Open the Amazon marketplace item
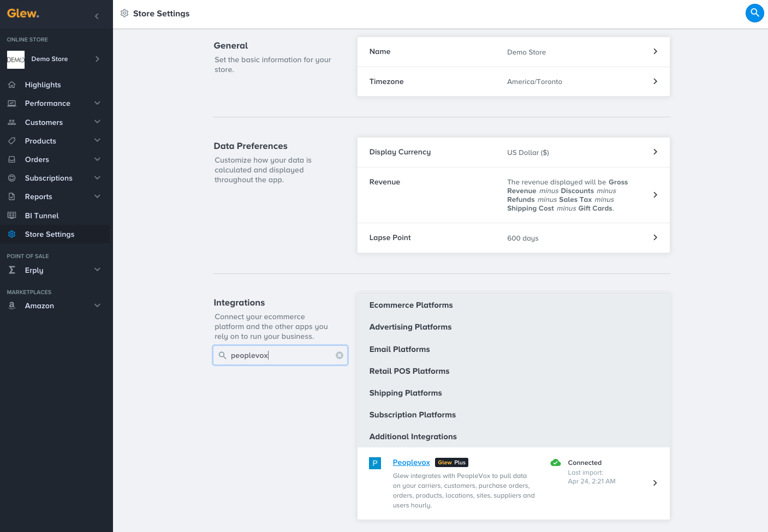The height and width of the screenshot is (532, 768). [x=39, y=306]
